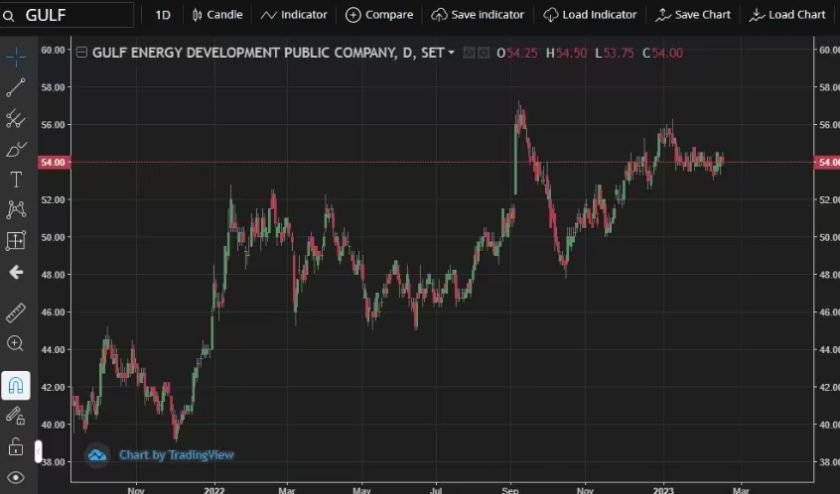Click the candle chart type icon
This screenshot has width=840, height=494.
pos(197,16)
